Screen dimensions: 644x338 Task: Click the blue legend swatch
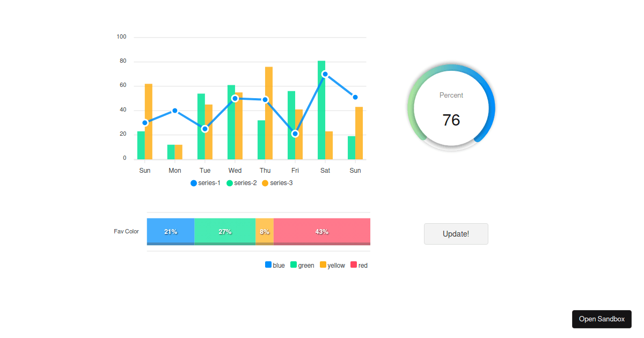[268, 265]
